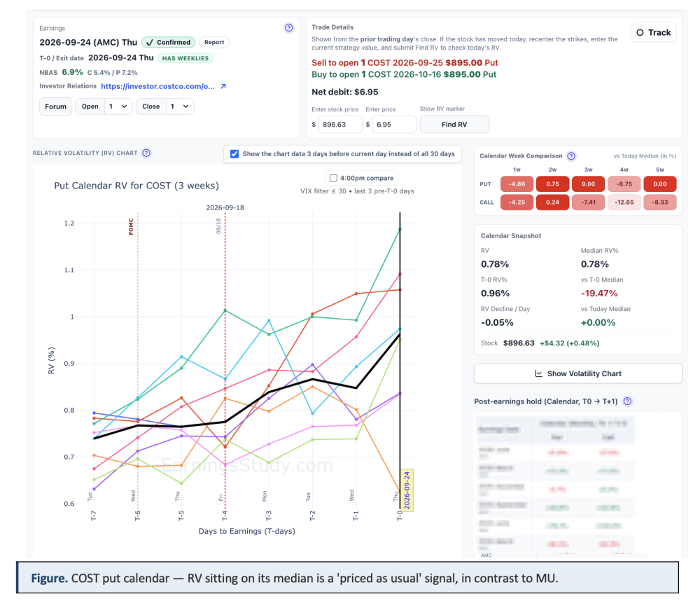The width and height of the screenshot is (700, 606).
Task: Select the CALL 5w cell -8.33
Action: pyautogui.click(x=660, y=202)
